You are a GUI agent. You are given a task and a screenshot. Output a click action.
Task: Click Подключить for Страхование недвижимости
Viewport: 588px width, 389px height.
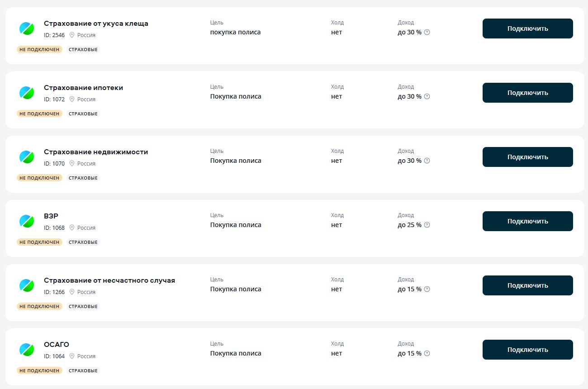(x=528, y=157)
